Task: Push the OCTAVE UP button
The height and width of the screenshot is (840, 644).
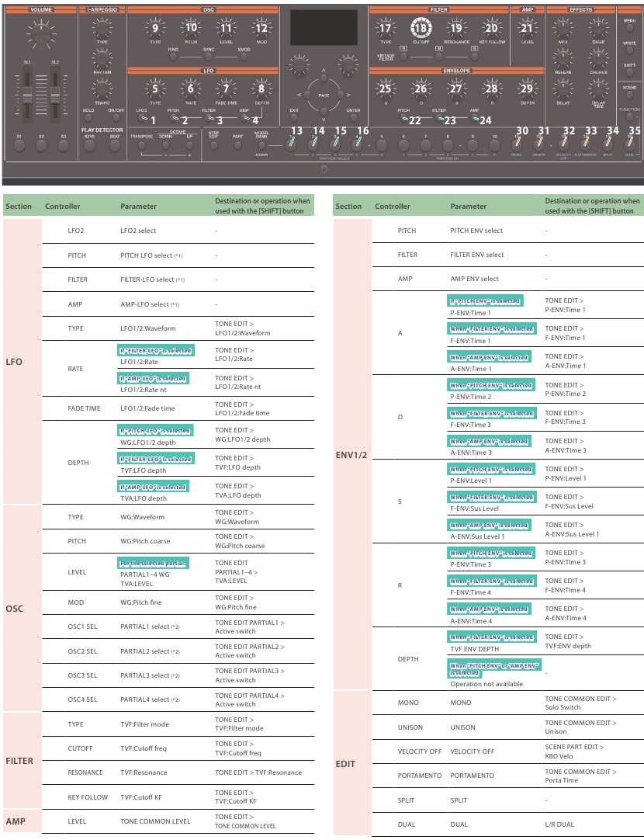Action: (189, 145)
